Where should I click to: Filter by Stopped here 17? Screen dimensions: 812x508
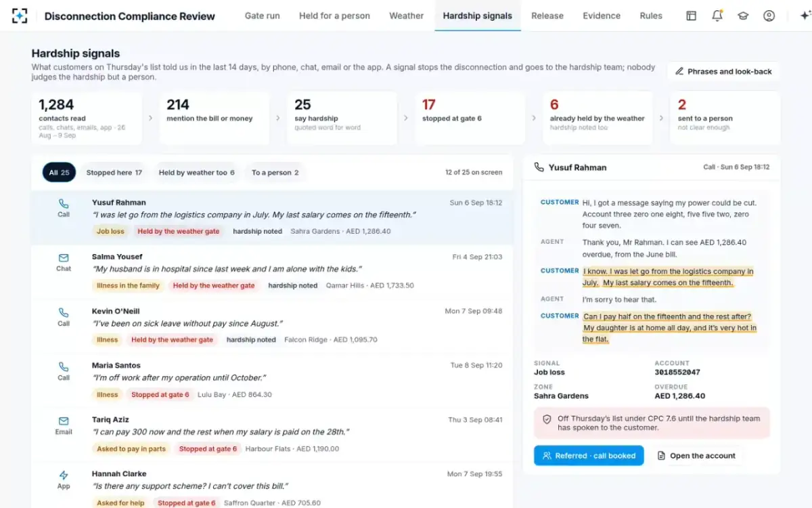tap(114, 173)
